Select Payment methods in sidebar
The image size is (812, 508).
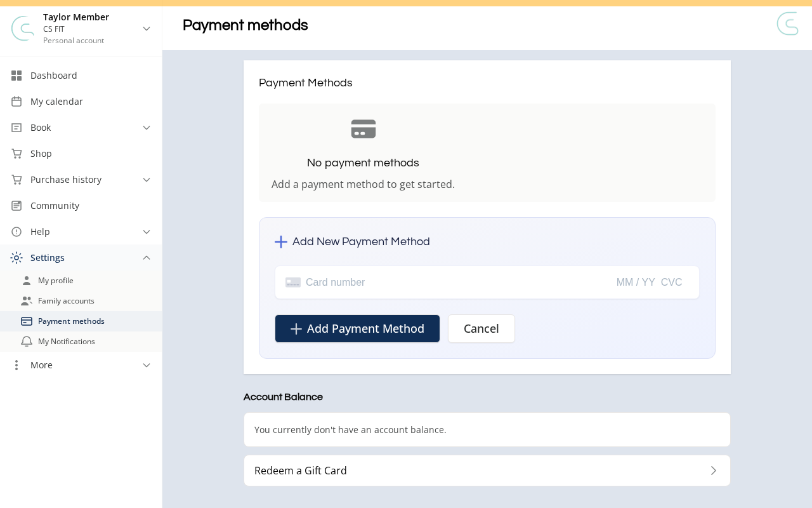click(81, 321)
